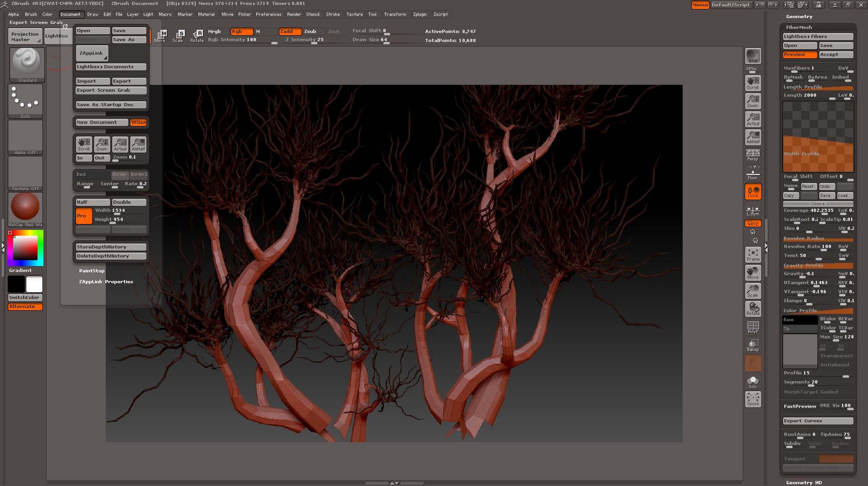Select the Xpose icon
868x486 pixels.
coord(752,399)
